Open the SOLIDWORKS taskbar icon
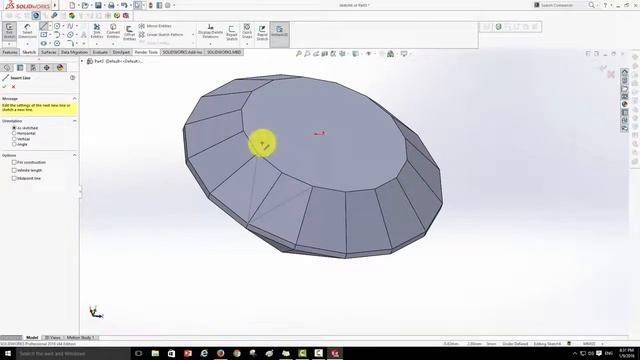The height and width of the screenshot is (360, 640). pyautogui.click(x=335, y=353)
